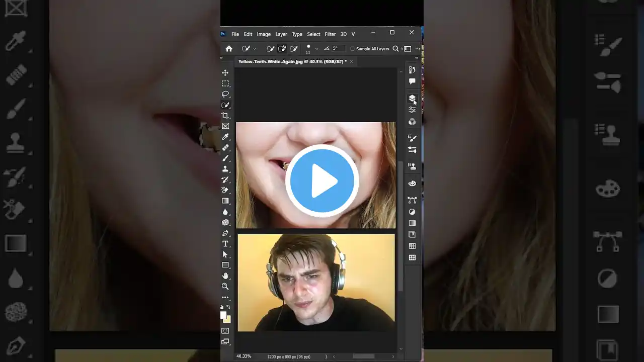Toggle Quick Mask mode
Screen dimensions: 644x362
225,330
